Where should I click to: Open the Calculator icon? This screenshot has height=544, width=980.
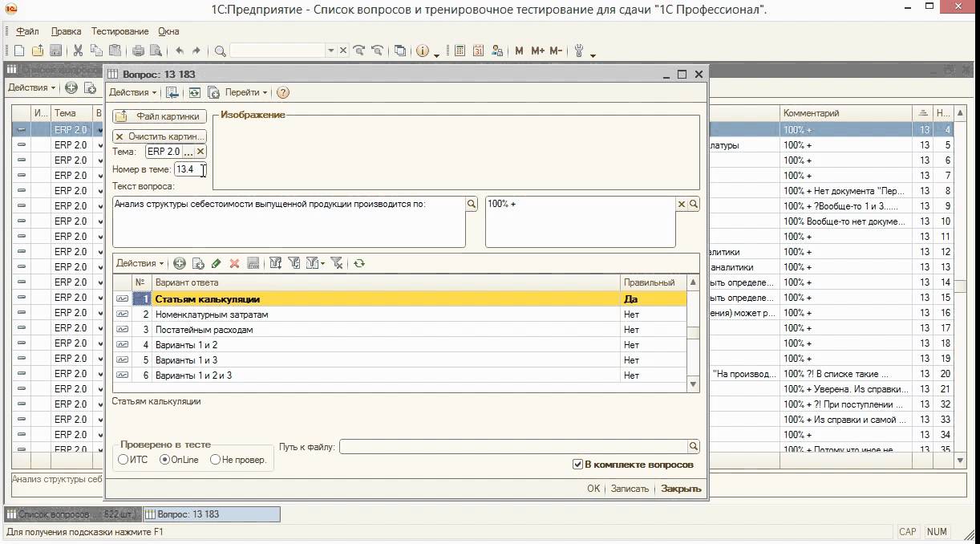460,51
